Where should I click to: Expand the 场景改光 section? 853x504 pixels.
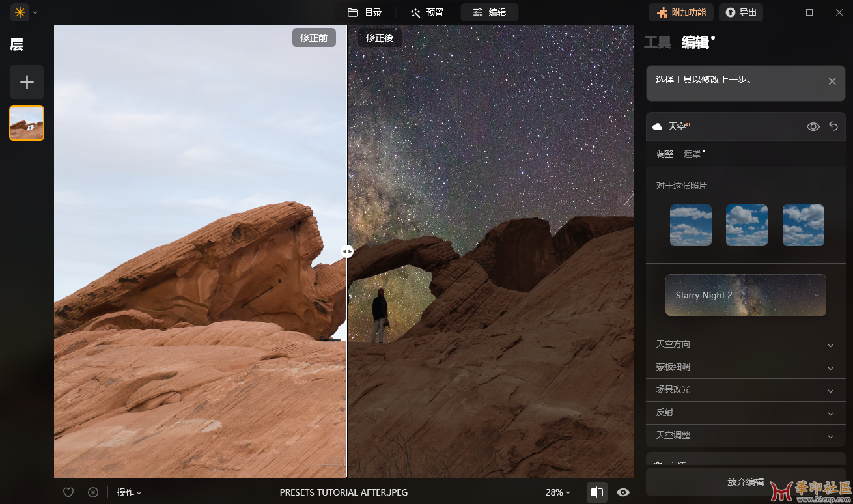click(746, 390)
